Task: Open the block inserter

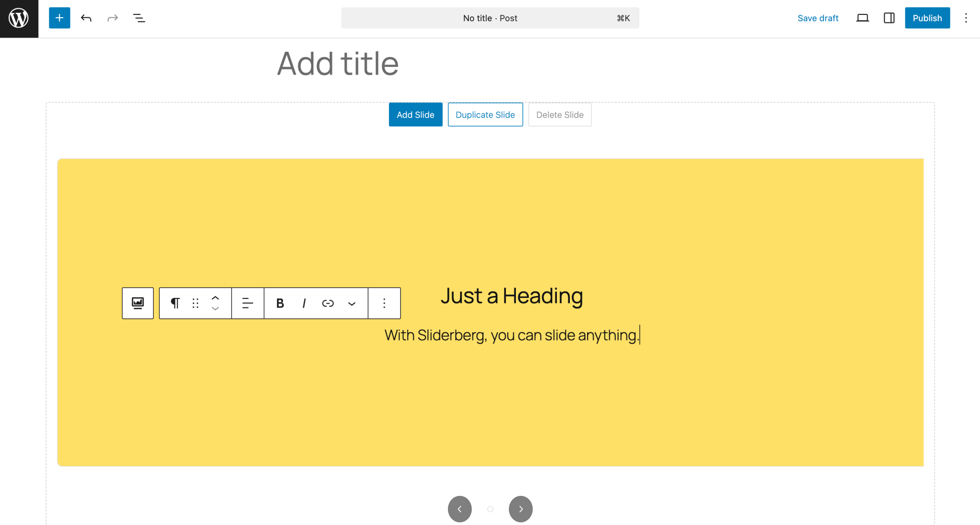Action: pos(59,18)
